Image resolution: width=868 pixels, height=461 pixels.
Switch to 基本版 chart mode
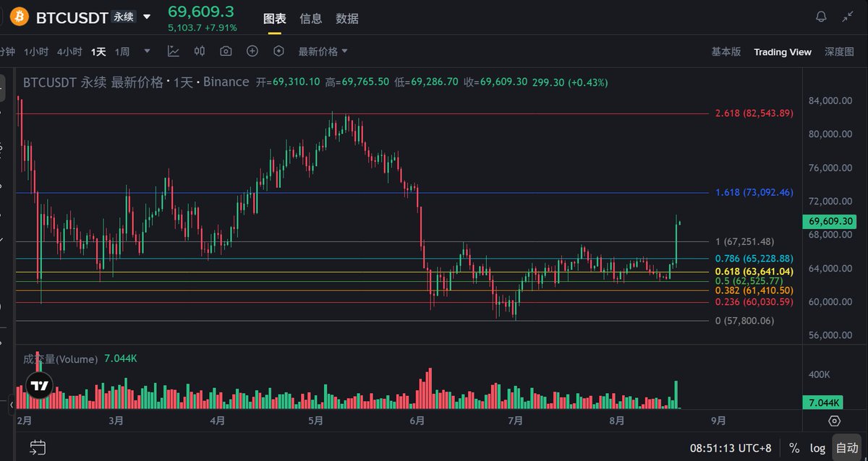(726, 52)
